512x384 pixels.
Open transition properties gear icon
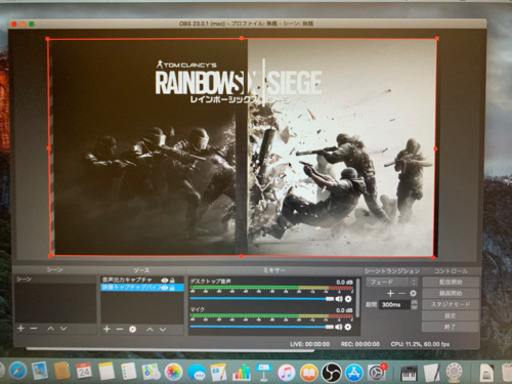pos(413,293)
